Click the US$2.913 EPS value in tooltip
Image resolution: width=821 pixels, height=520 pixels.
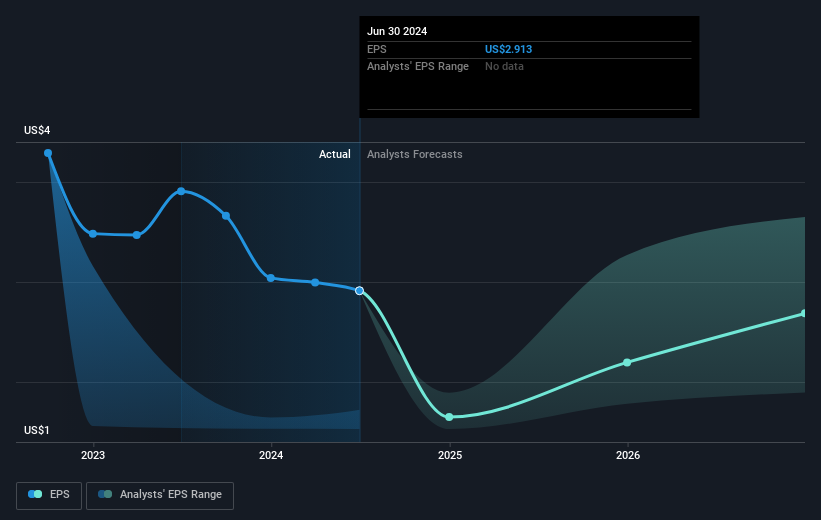[508, 49]
